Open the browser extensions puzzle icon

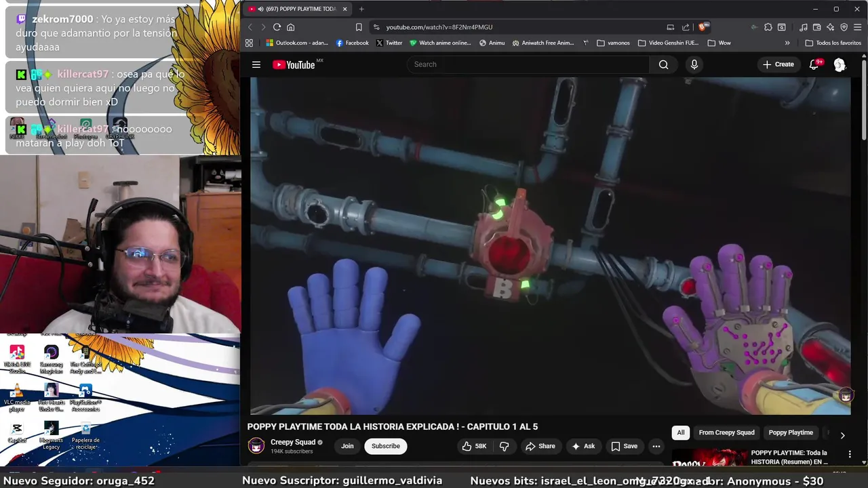[768, 27]
